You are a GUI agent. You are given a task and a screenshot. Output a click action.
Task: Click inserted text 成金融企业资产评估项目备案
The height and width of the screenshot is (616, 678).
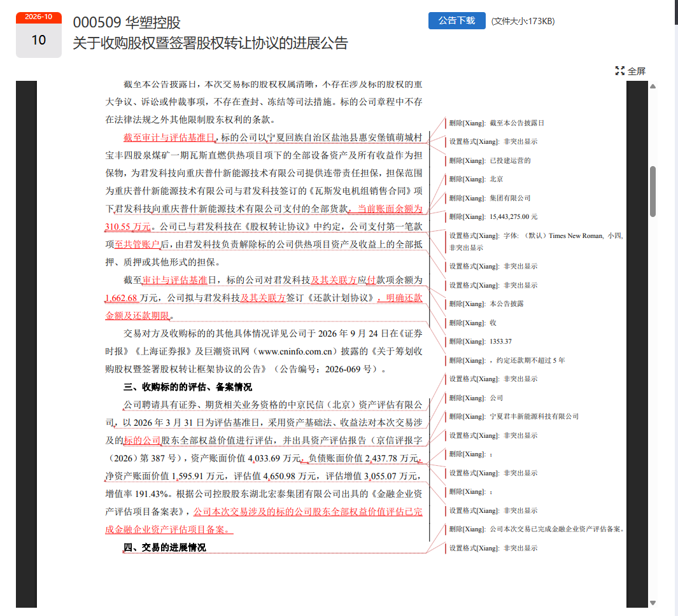pyautogui.click(x=169, y=529)
